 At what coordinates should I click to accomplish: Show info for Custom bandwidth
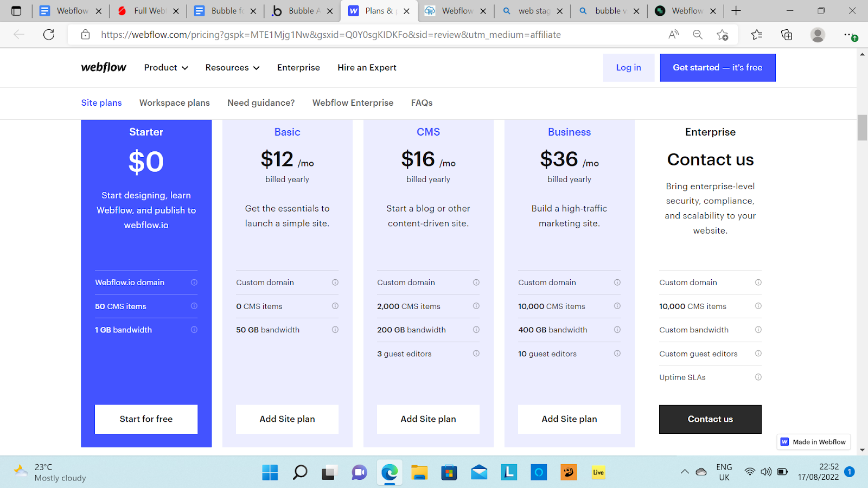click(758, 330)
